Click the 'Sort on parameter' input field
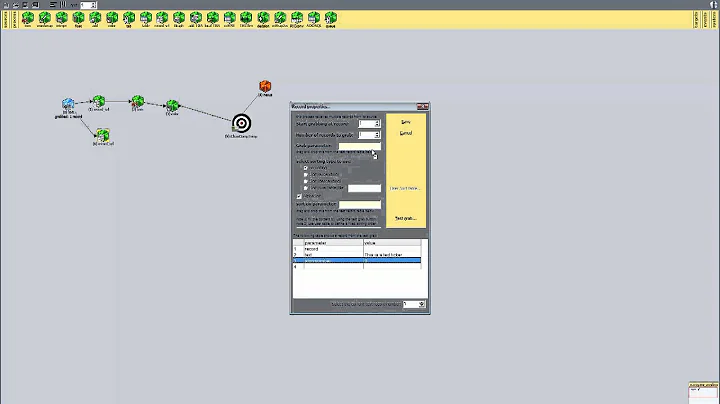The image size is (720, 404). (x=360, y=204)
